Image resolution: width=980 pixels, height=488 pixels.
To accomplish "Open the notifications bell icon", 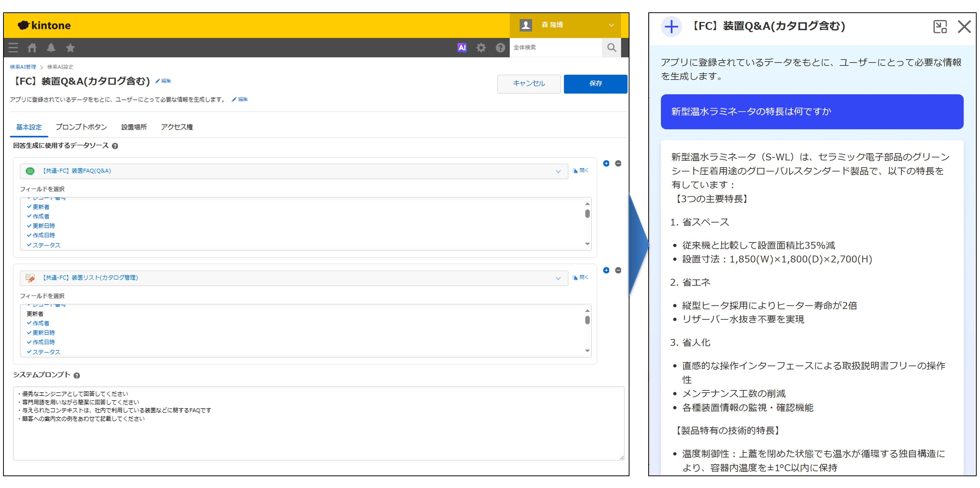I will pos(51,48).
